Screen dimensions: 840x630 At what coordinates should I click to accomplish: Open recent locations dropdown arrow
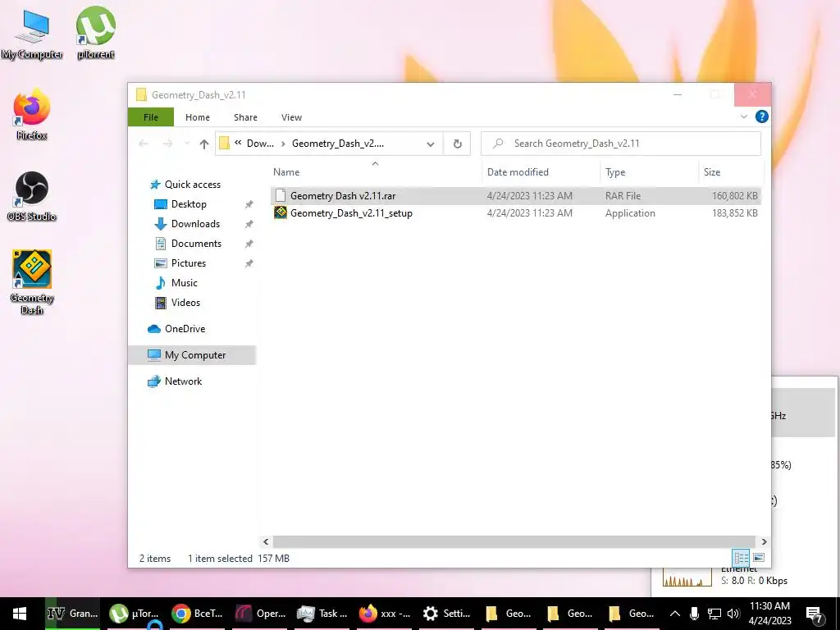(187, 144)
